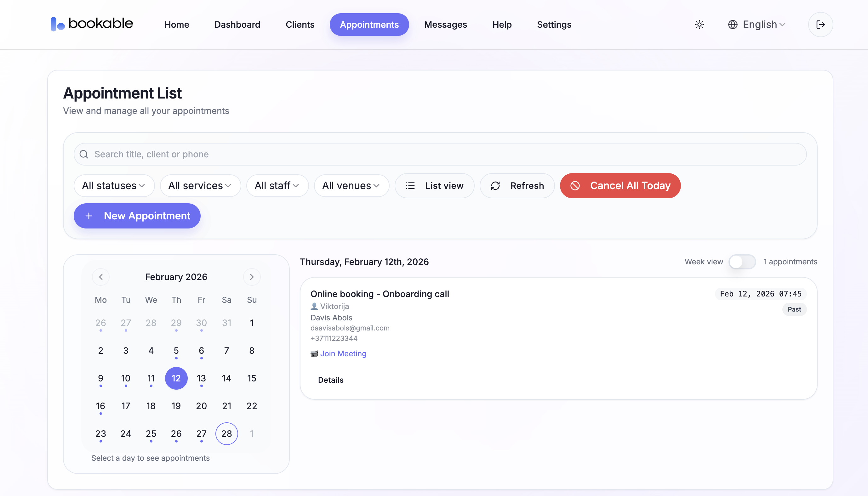Open the Messages tab
The image size is (868, 496).
click(445, 25)
